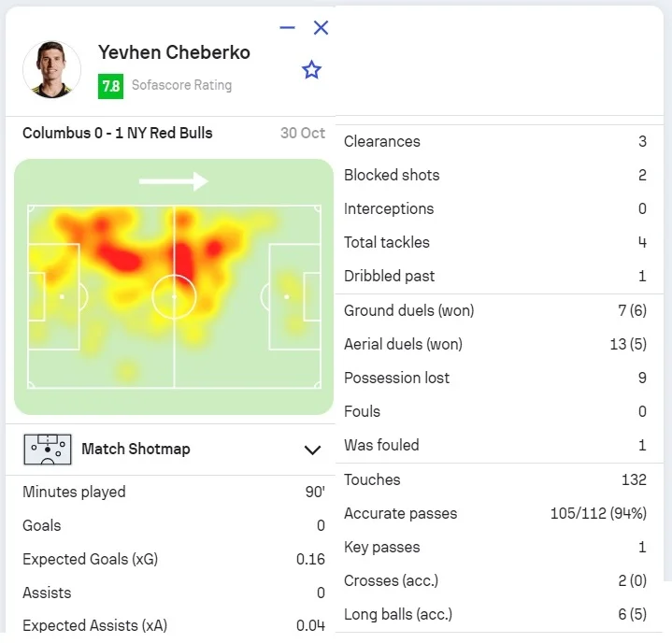672x643 pixels.
Task: Click the 30 Oct match date
Action: 303,133
